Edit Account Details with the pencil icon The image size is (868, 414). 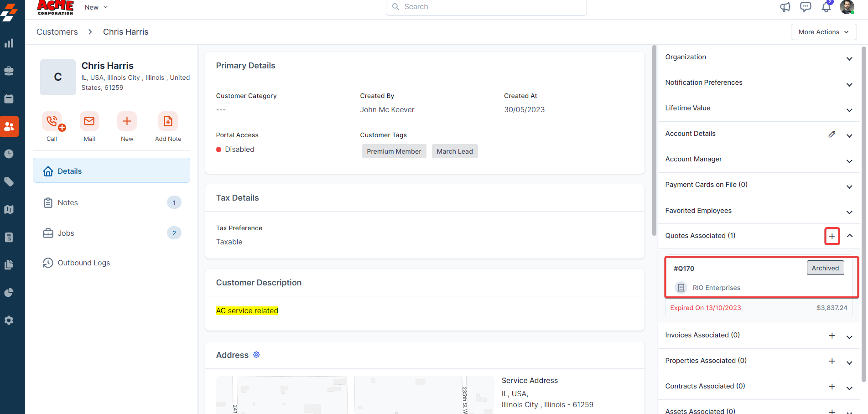[x=832, y=134]
